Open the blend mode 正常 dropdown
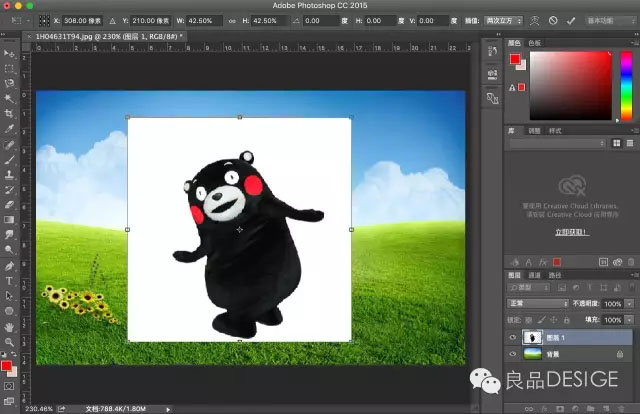 (x=538, y=303)
